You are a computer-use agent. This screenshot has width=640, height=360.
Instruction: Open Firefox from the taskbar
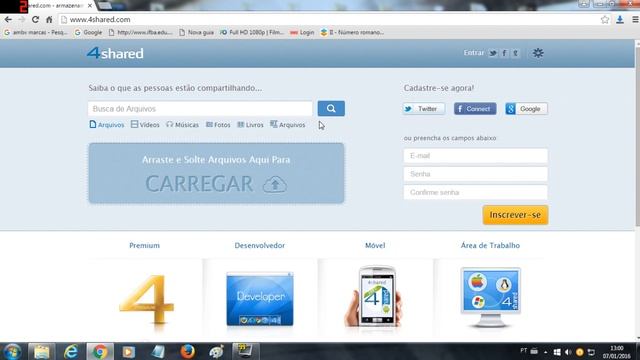[x=187, y=351]
